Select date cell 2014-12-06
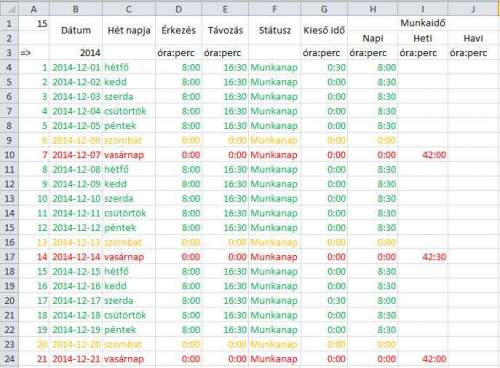The height and width of the screenshot is (368, 500). coord(76,140)
